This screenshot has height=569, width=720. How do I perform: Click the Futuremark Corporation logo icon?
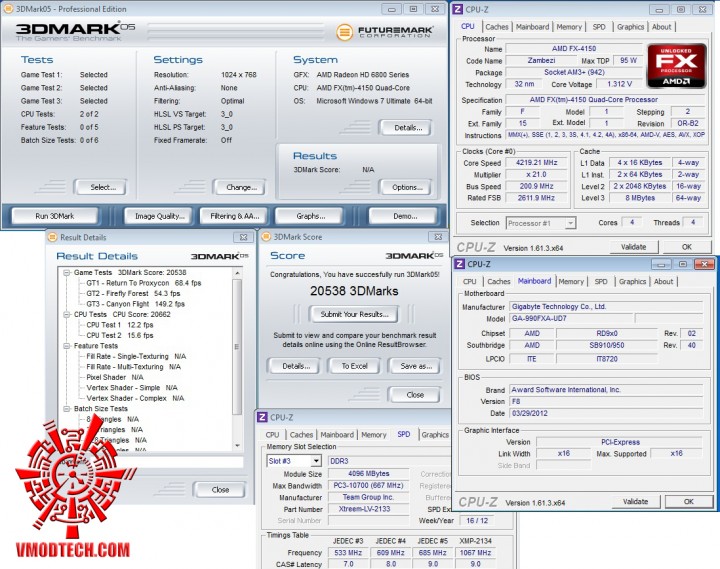pos(344,32)
